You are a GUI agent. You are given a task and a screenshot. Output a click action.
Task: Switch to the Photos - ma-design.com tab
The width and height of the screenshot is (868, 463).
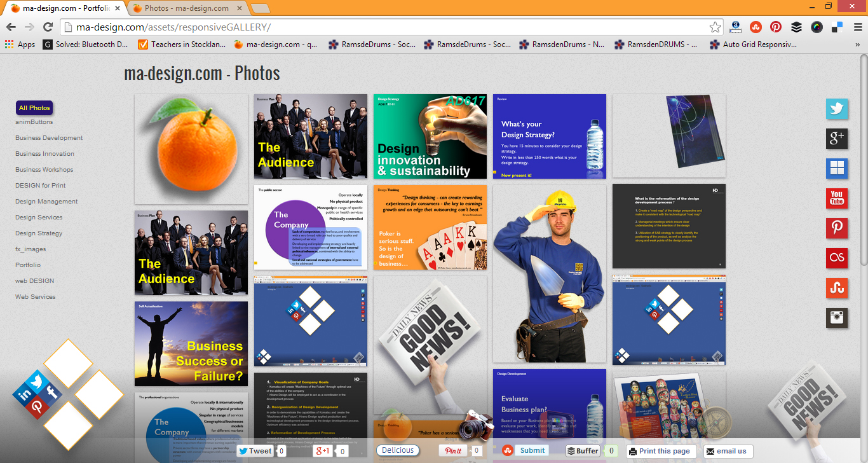coord(184,8)
